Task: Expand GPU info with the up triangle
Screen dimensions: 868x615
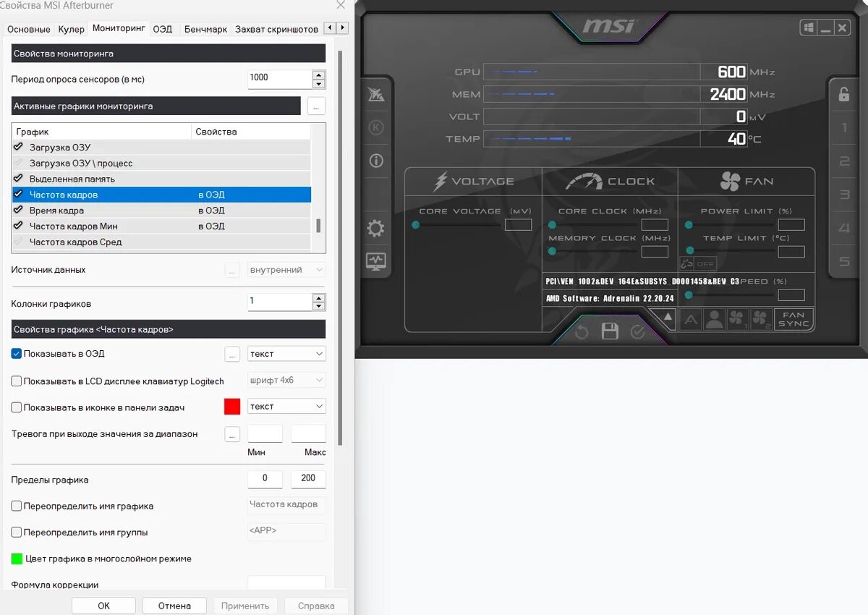Action: click(x=668, y=316)
